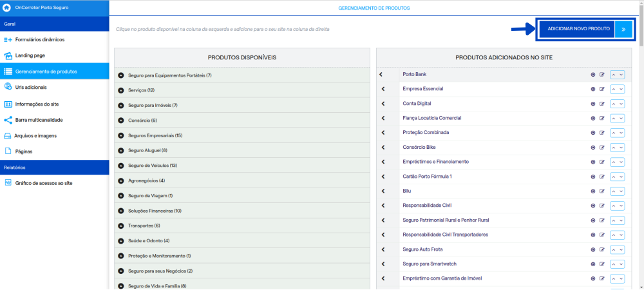Open Barra multicanalidade share icon

(8, 119)
